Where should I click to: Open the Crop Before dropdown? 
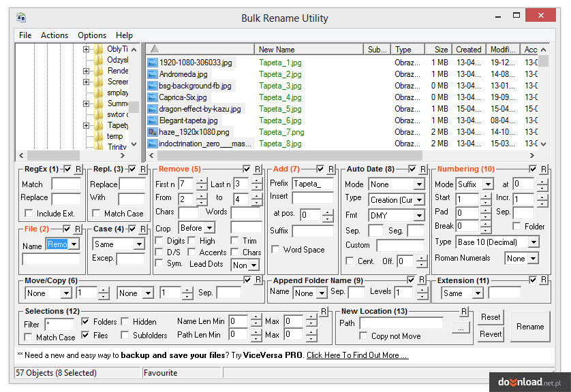coord(210,228)
